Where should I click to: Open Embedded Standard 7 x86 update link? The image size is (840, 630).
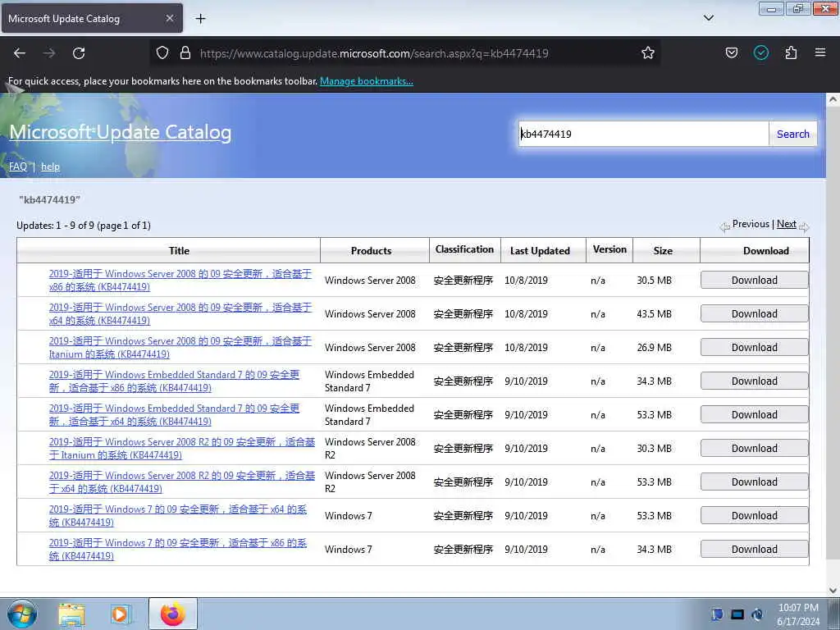click(x=174, y=381)
